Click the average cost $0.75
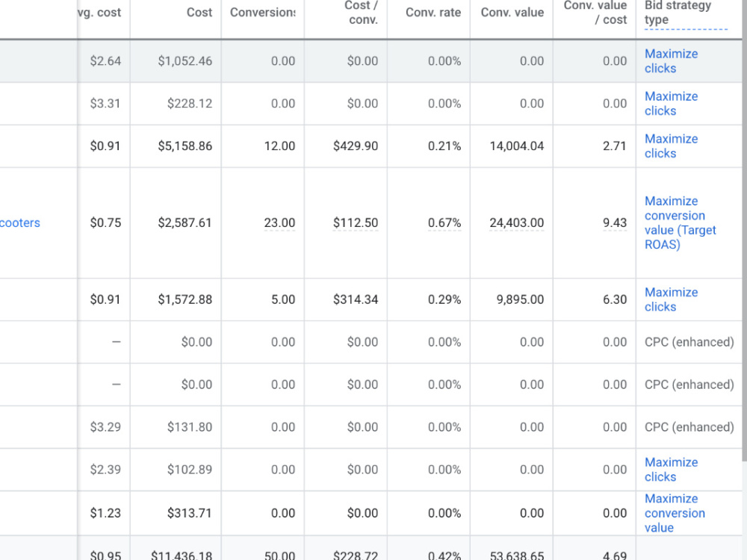Viewport: 747px width, 560px height. point(105,223)
